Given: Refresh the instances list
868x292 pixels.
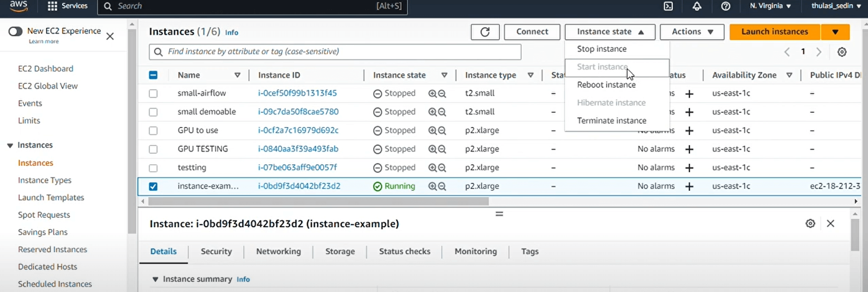Looking at the screenshot, I should point(485,32).
